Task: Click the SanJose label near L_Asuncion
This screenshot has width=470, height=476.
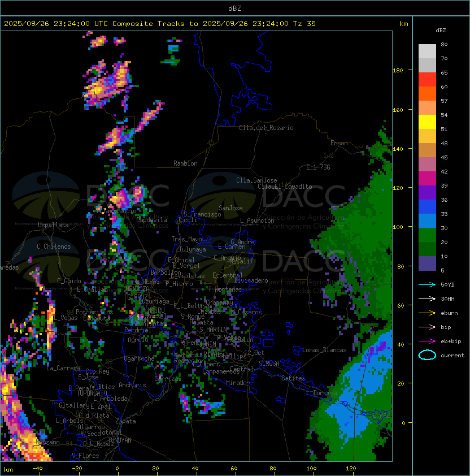Action: coord(230,208)
